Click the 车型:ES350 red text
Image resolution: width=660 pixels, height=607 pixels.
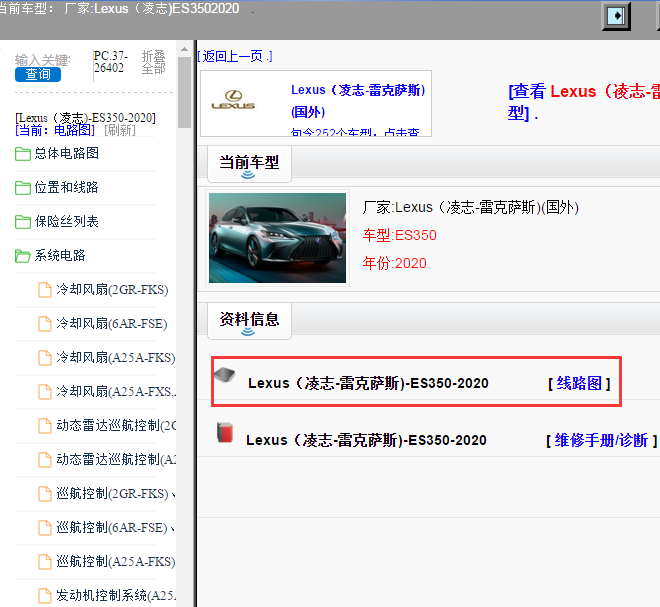(399, 235)
